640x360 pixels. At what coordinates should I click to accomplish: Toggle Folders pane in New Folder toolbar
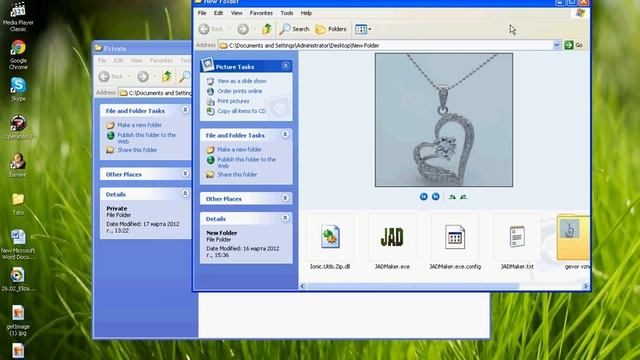point(331,29)
